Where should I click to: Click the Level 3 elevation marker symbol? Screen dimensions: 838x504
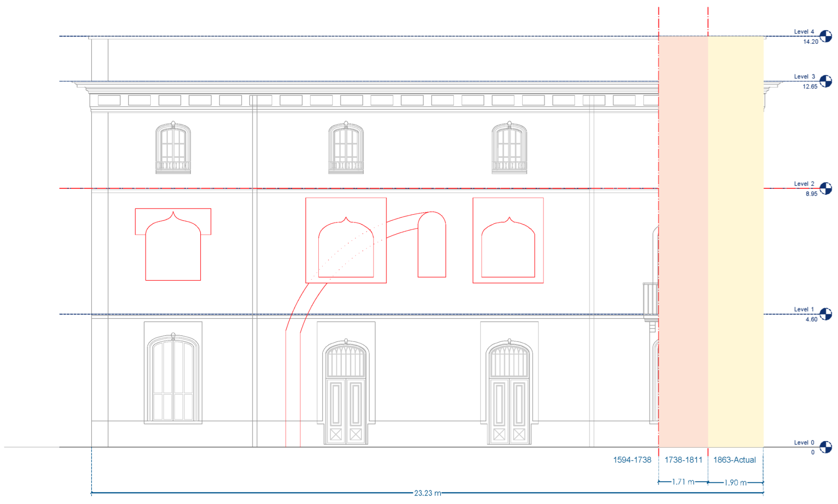[826, 81]
